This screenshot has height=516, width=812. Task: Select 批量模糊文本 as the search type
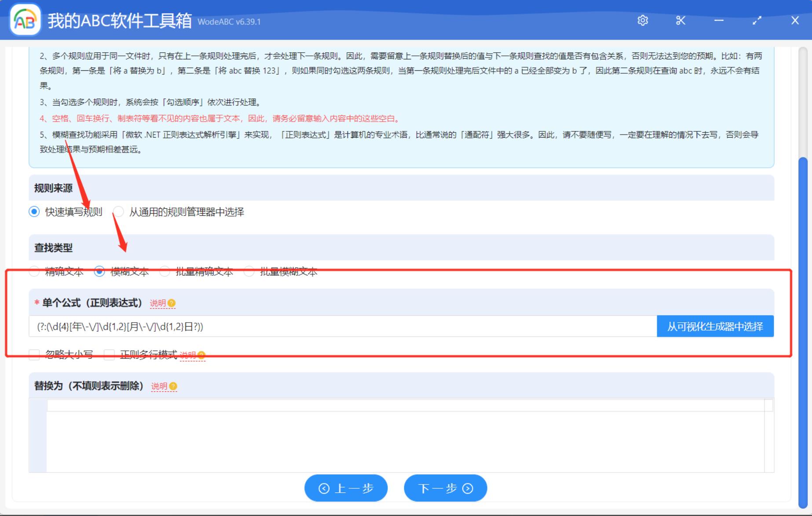pos(249,272)
